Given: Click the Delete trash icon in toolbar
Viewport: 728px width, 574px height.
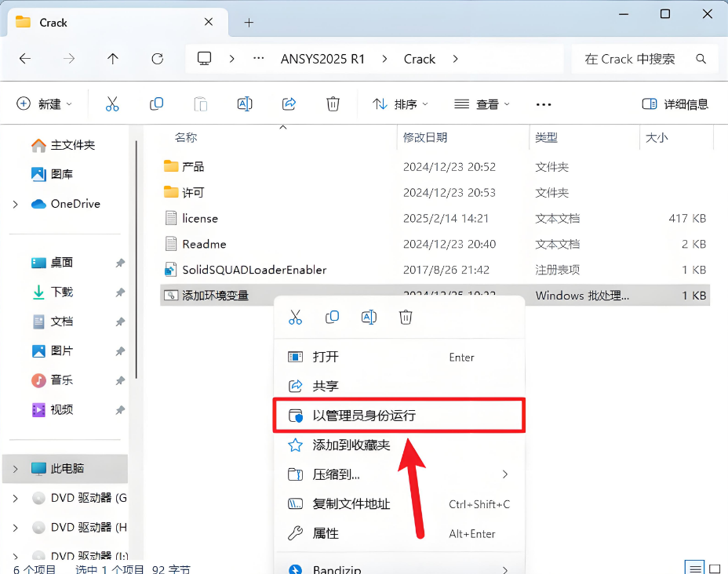Looking at the screenshot, I should (333, 104).
